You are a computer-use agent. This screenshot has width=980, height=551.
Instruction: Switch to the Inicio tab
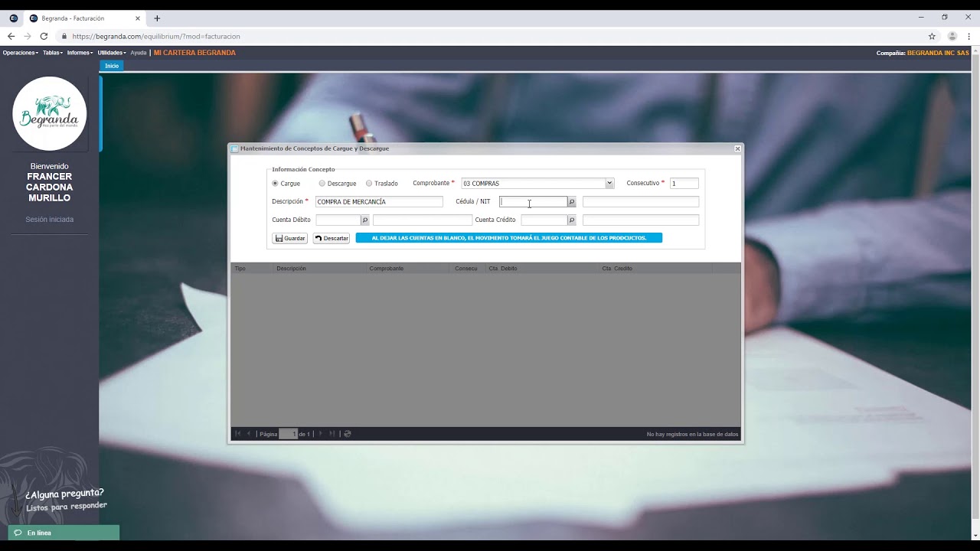[112, 66]
